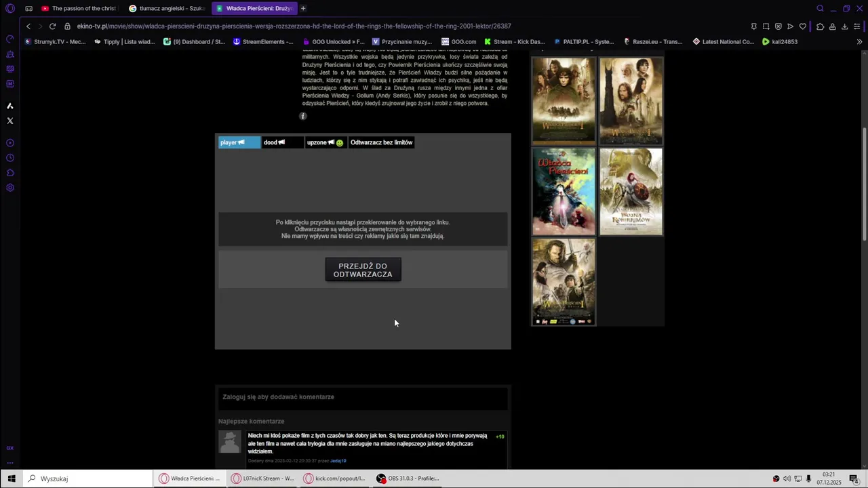Click the Windows taskbar search box
Viewport: 868px width, 488px height.
tap(88, 479)
